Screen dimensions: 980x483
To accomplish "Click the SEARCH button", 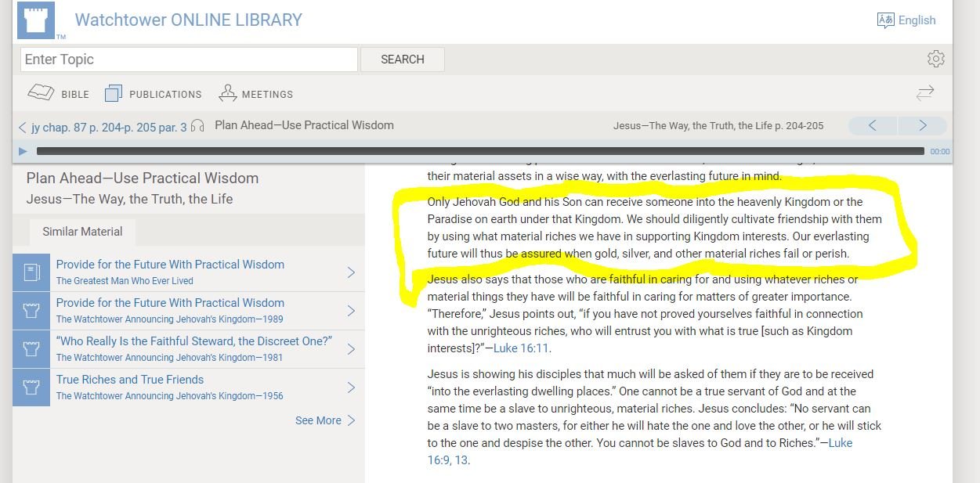I will [x=403, y=59].
